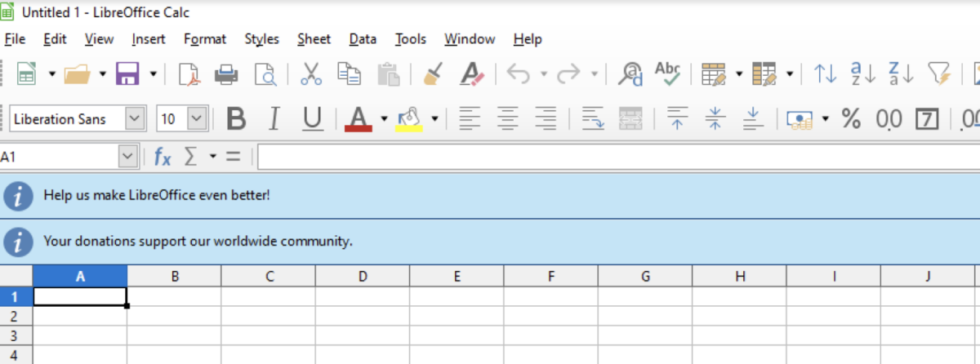
Task: Open the Styles menu
Action: [x=261, y=38]
